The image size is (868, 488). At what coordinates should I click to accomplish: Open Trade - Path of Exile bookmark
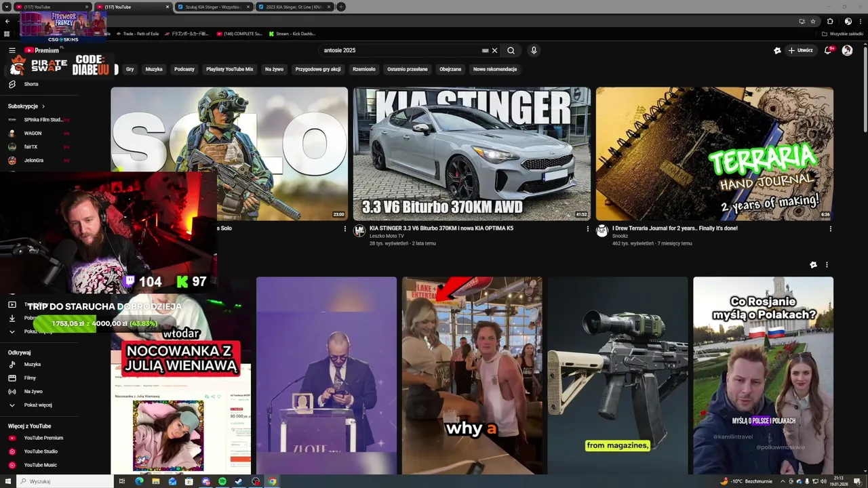click(x=137, y=33)
